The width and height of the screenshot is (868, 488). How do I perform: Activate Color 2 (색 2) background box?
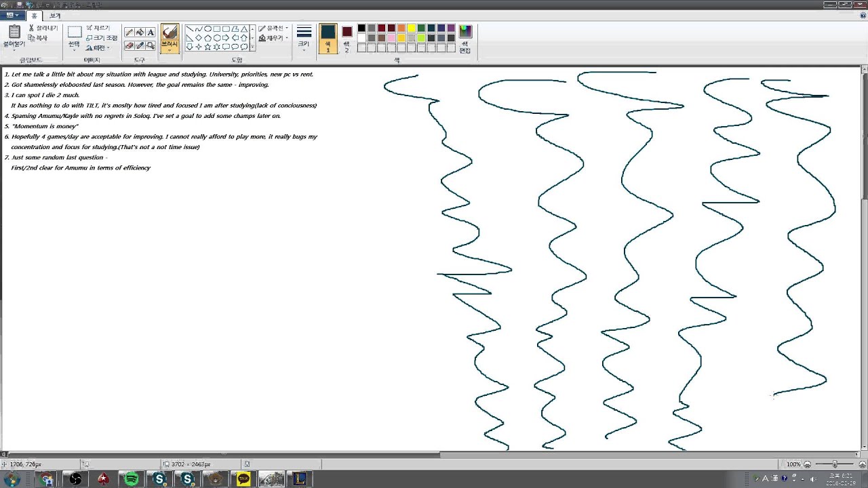pyautogui.click(x=347, y=39)
